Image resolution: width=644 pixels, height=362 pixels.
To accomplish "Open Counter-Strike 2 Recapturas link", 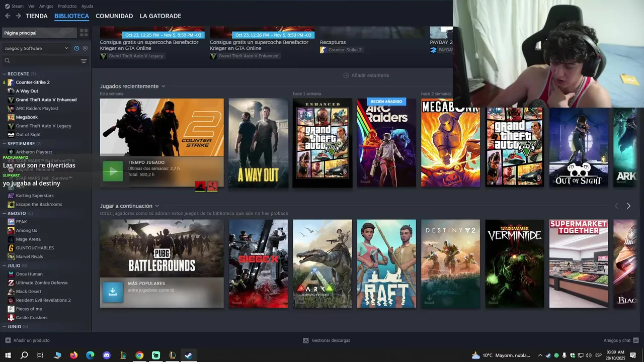I will point(341,50).
